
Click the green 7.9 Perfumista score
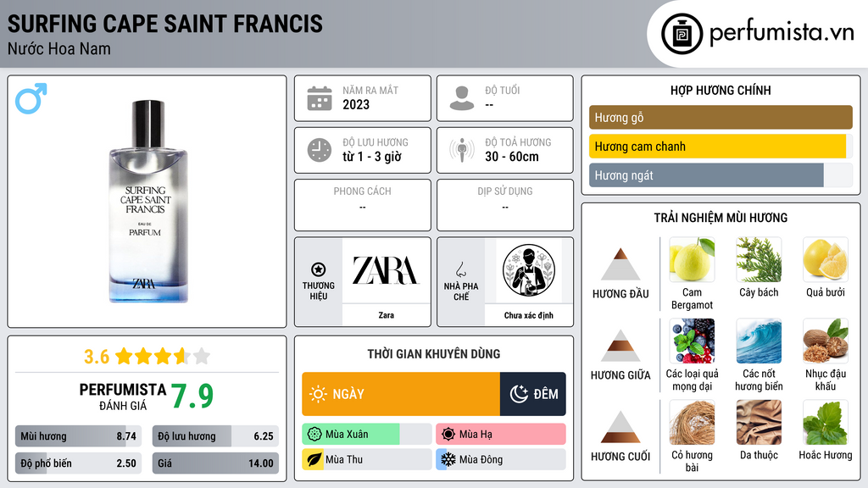tap(192, 396)
